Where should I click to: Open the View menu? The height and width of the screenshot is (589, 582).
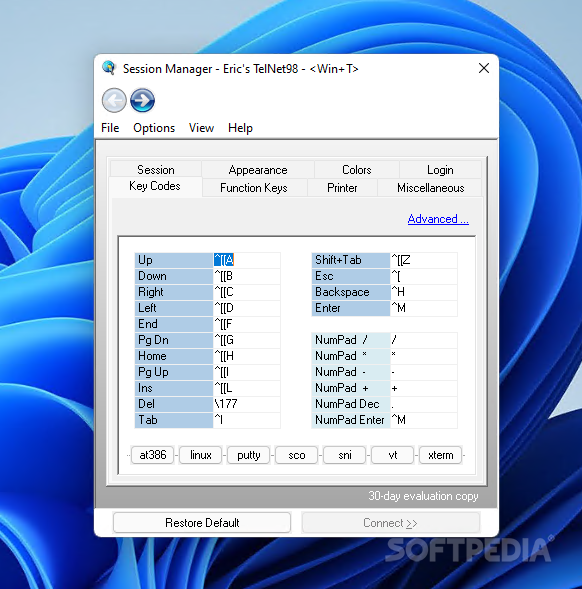pyautogui.click(x=201, y=128)
